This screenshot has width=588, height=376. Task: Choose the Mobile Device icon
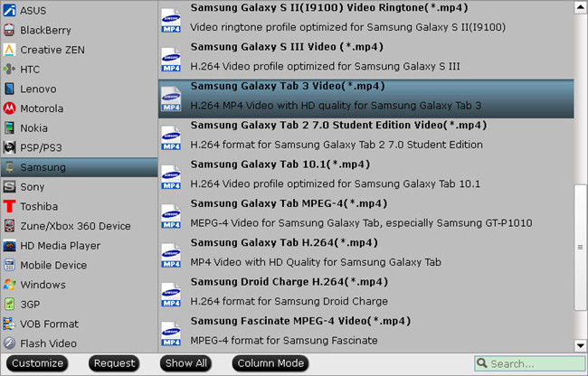(x=9, y=265)
